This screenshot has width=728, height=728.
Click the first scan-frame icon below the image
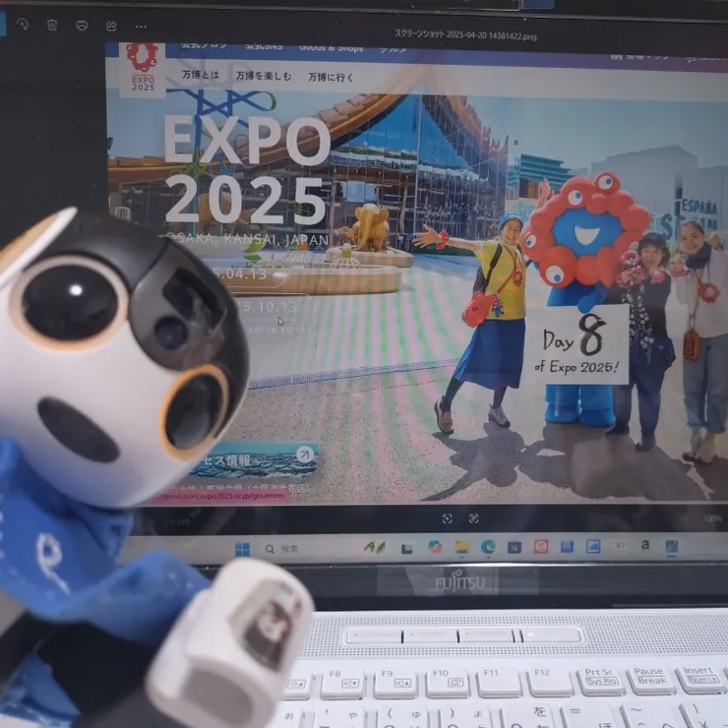(447, 518)
